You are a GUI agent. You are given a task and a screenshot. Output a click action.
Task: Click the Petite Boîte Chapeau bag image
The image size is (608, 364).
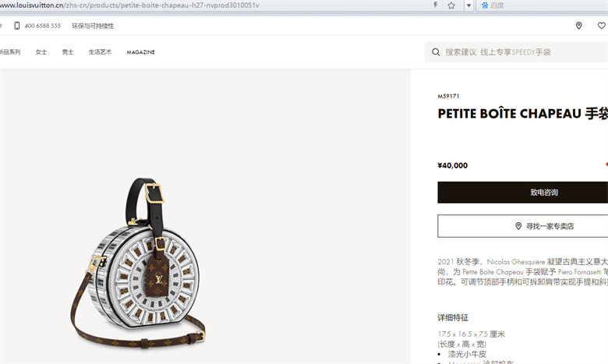tap(139, 263)
